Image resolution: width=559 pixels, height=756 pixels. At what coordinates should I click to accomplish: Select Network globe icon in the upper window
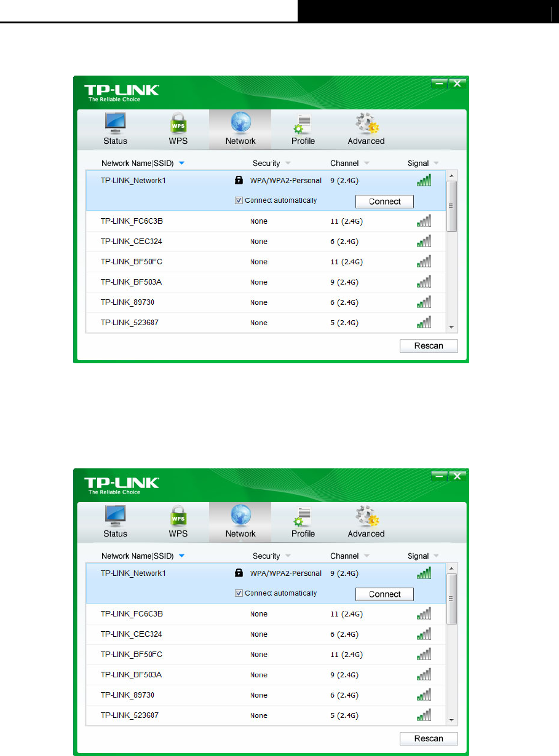pyautogui.click(x=240, y=124)
